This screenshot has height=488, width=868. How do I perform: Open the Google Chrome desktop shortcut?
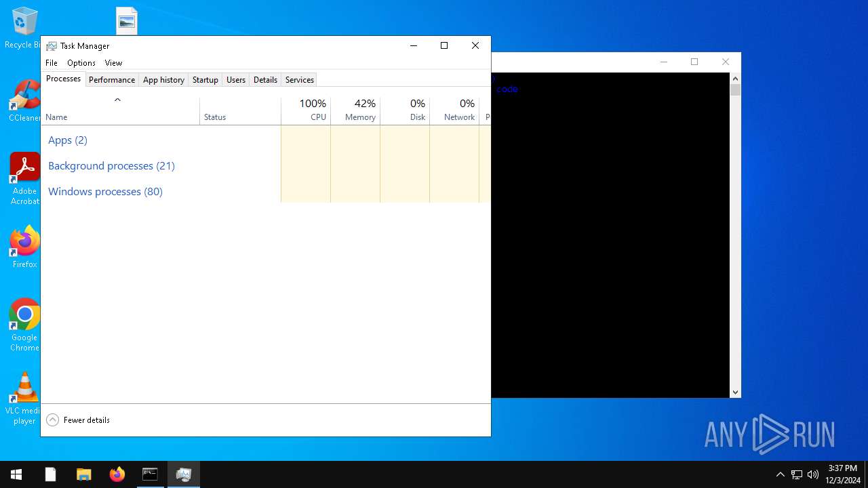click(24, 325)
